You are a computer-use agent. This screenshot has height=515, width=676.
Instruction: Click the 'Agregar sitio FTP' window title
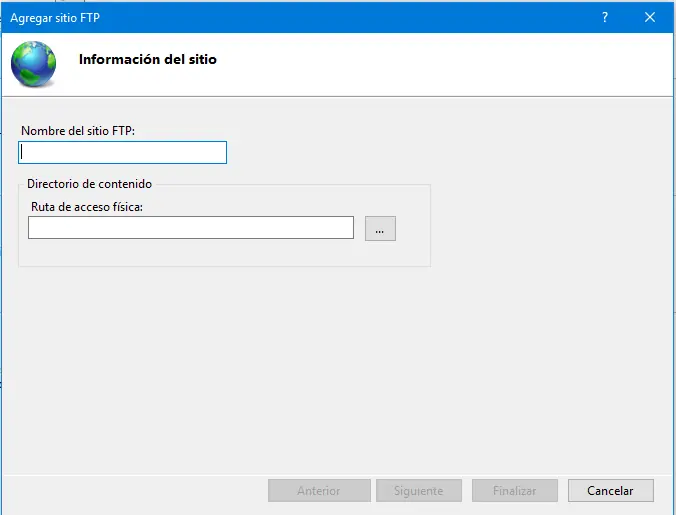coord(55,18)
